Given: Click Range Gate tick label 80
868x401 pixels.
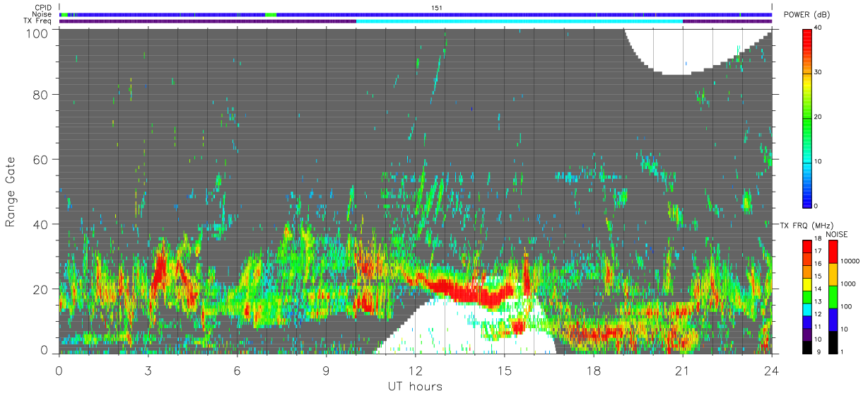Looking at the screenshot, I should click(x=41, y=94).
